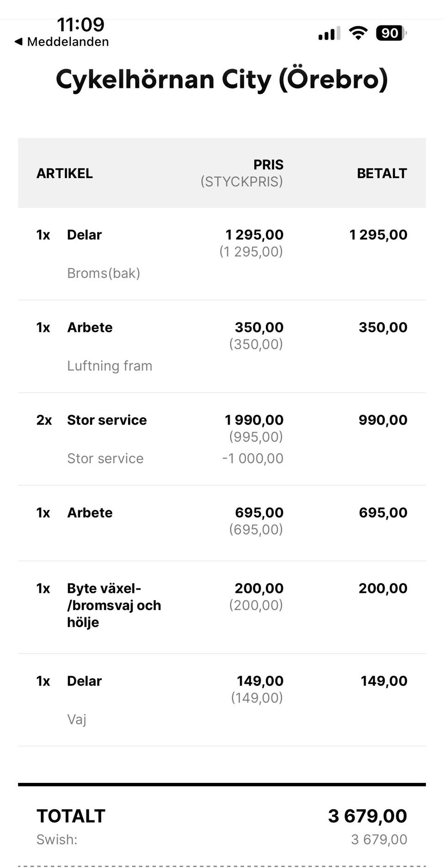Tap the 11:09 clock in status bar
Image resolution: width=444 pixels, height=868 pixels.
point(80,24)
